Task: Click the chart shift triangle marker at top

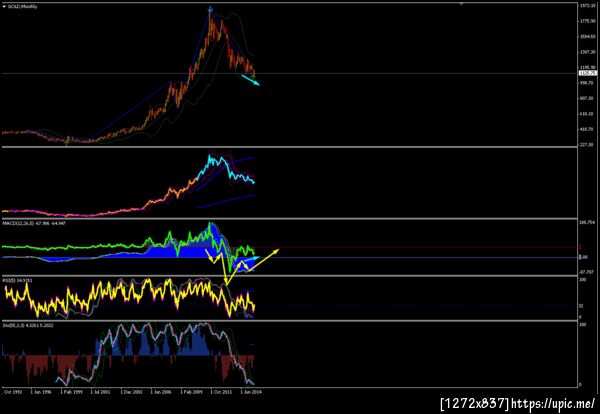Action: pyautogui.click(x=461, y=3)
